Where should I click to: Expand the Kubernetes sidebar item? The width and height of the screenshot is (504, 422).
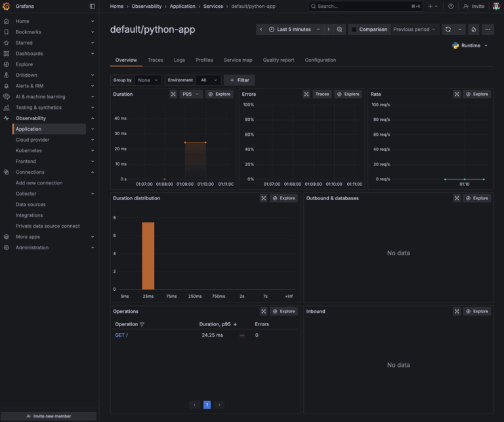pos(93,151)
